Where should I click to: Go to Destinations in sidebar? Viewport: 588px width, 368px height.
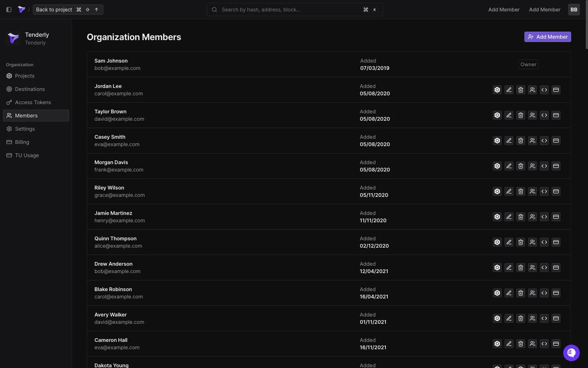point(36,89)
